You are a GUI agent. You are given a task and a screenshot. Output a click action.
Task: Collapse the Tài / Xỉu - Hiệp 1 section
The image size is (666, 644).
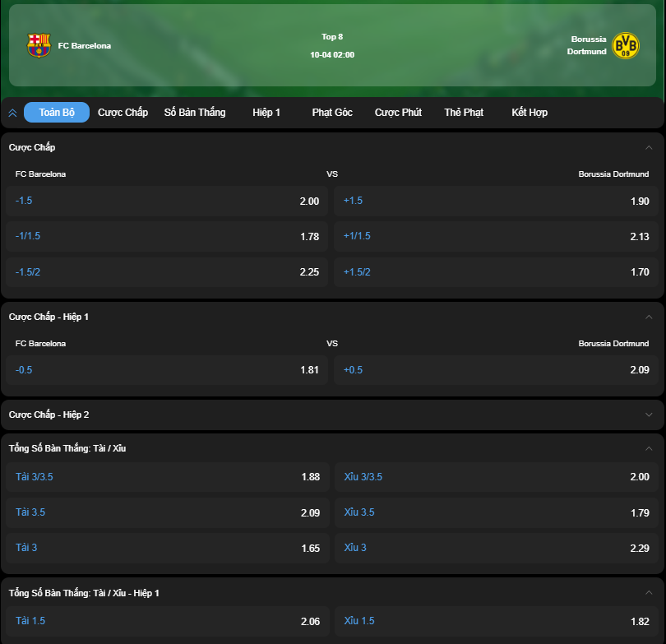click(x=649, y=593)
